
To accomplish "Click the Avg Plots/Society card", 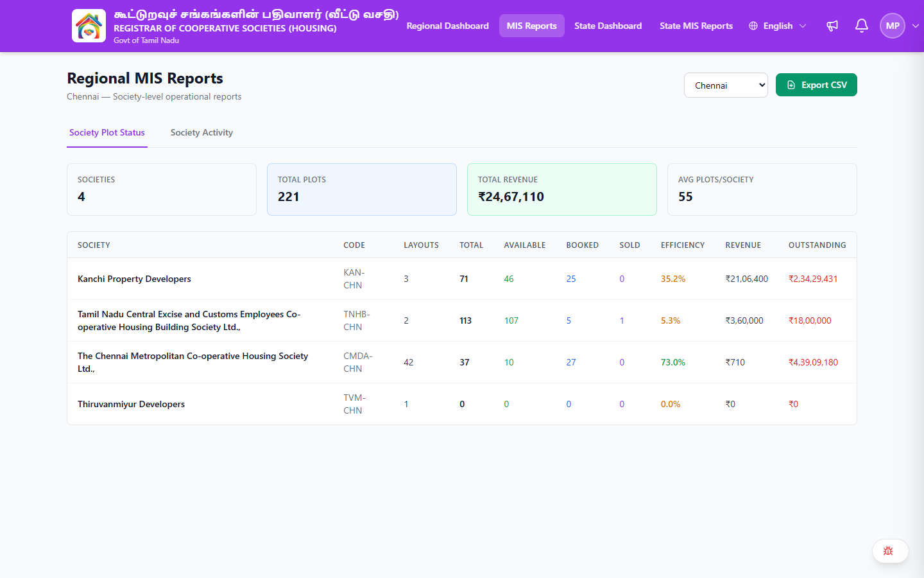I will [762, 189].
